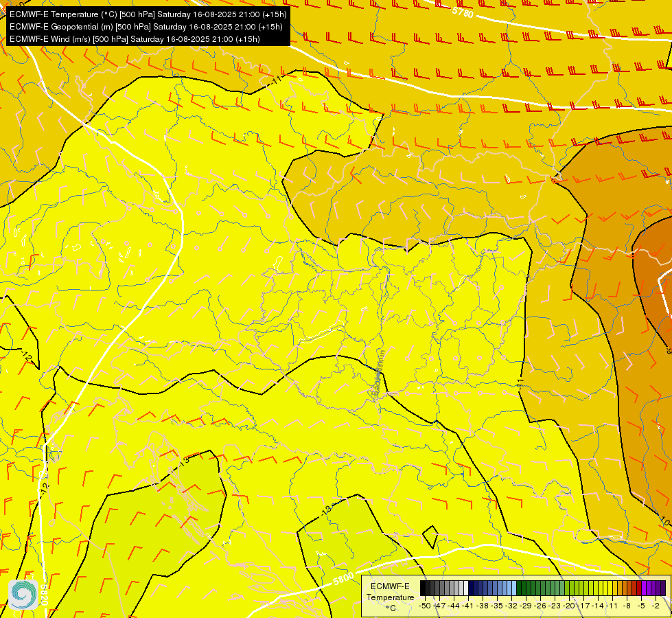Click the -32 value in the legend

[x=511, y=606]
